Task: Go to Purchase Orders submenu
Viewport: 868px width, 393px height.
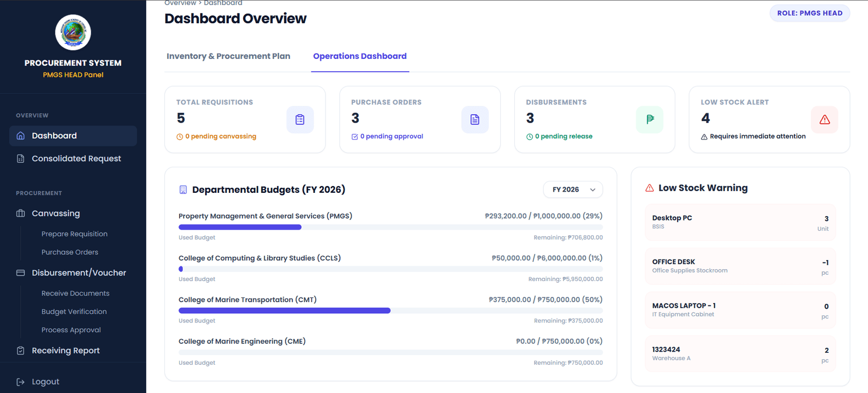Action: 70,252
